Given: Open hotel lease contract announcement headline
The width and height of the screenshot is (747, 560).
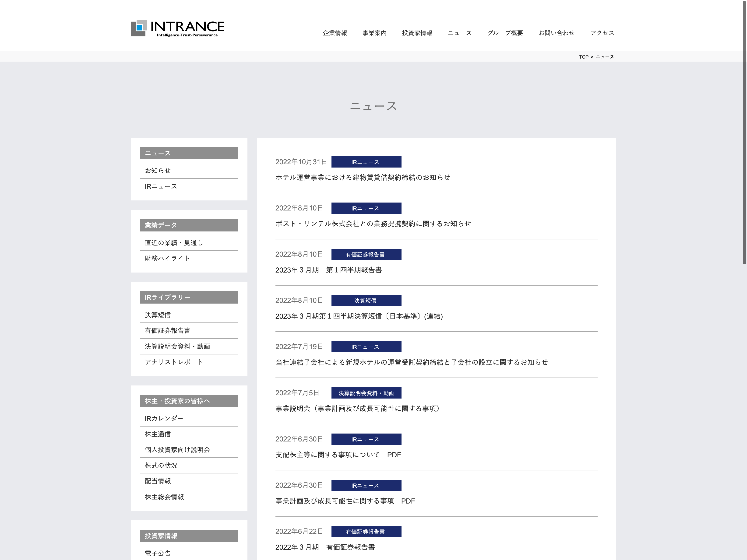Looking at the screenshot, I should tap(363, 178).
